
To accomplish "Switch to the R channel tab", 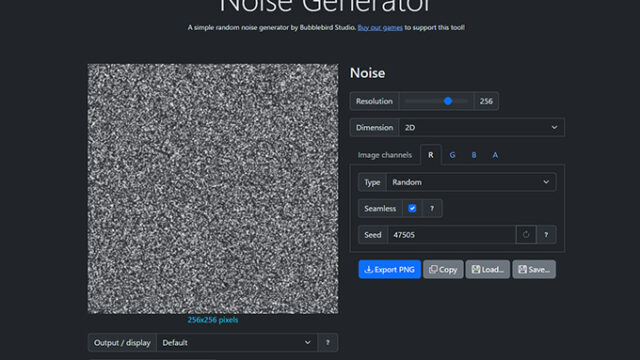I will point(431,155).
